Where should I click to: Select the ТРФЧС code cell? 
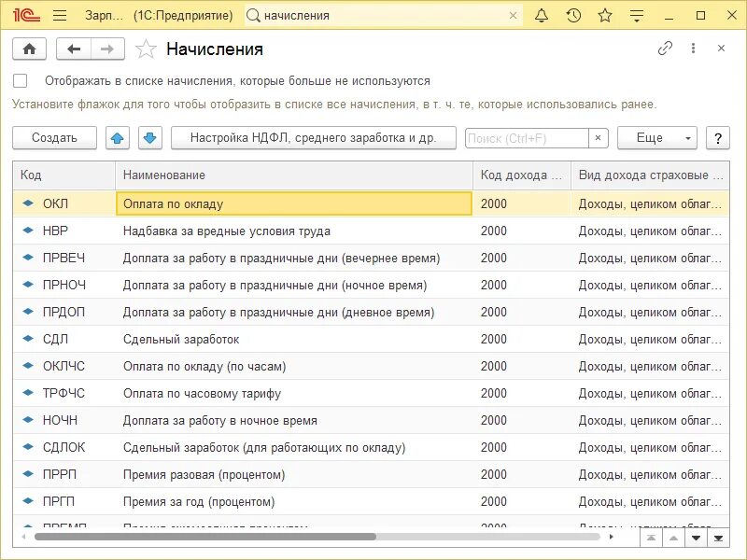tap(64, 393)
